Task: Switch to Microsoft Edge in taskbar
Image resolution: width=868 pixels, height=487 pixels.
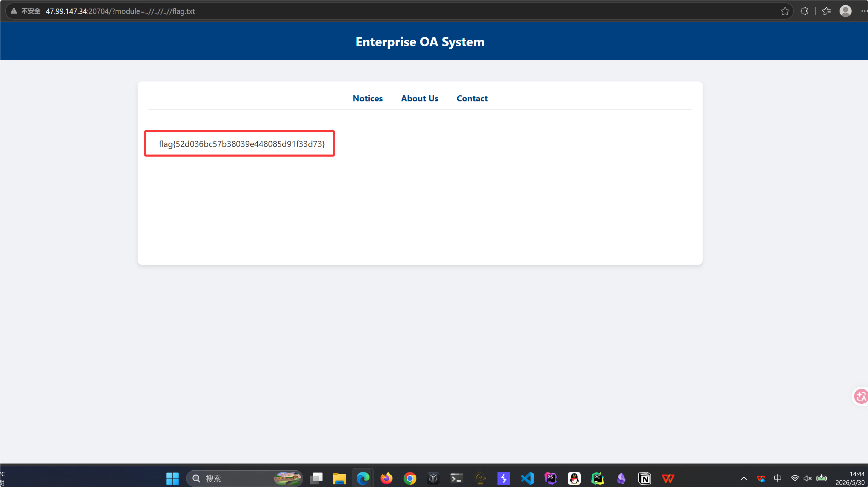Action: 363,478
